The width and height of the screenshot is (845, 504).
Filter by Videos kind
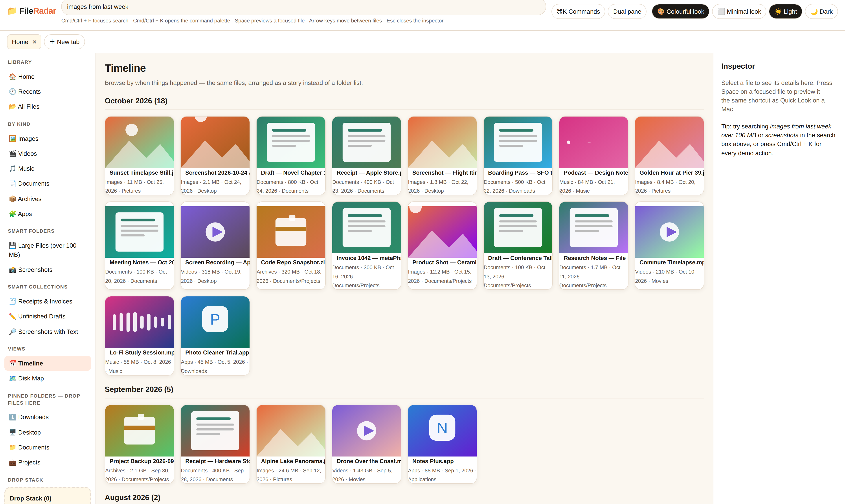(x=48, y=153)
